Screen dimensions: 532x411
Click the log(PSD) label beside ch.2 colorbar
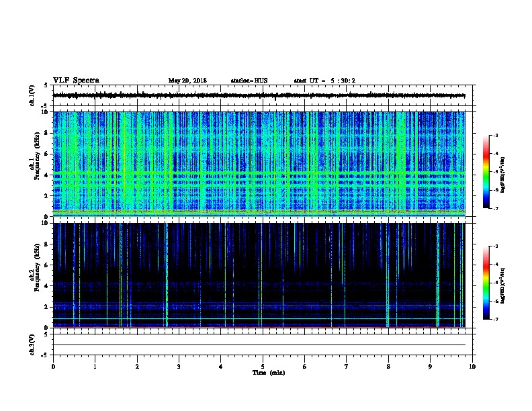pos(502,285)
